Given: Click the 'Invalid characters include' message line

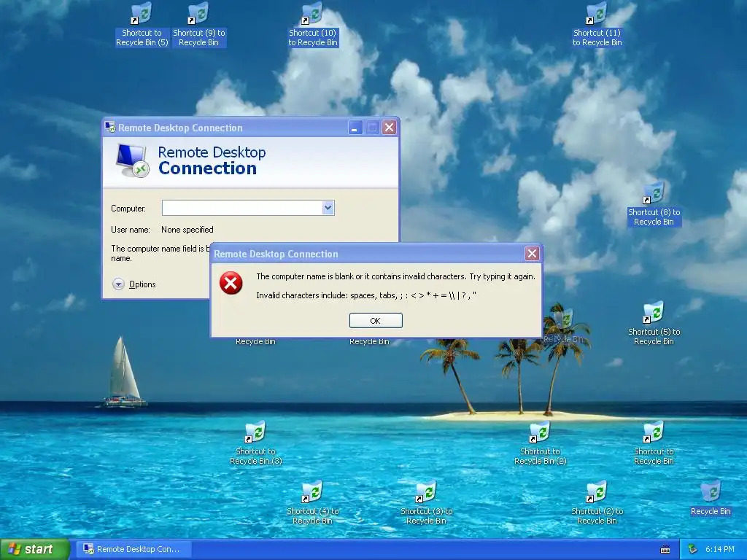Looking at the screenshot, I should (366, 295).
